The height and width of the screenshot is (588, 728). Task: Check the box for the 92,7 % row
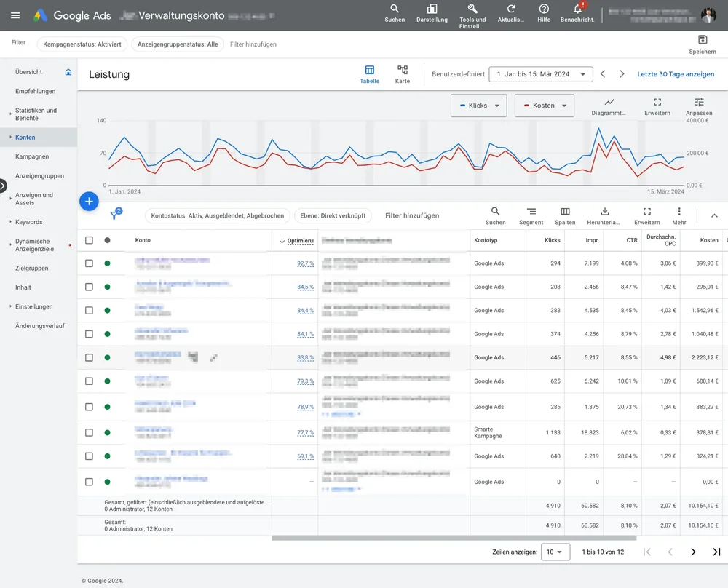tap(89, 263)
